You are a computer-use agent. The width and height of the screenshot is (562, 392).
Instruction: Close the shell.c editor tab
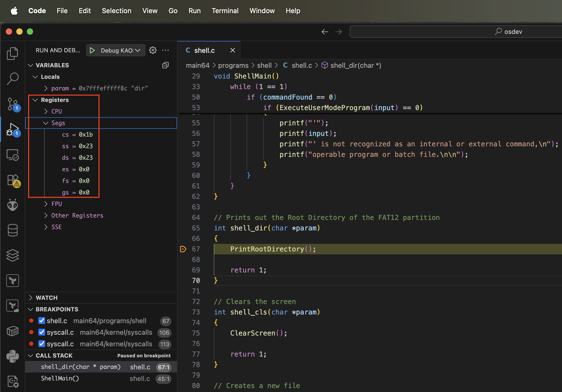pyautogui.click(x=233, y=50)
